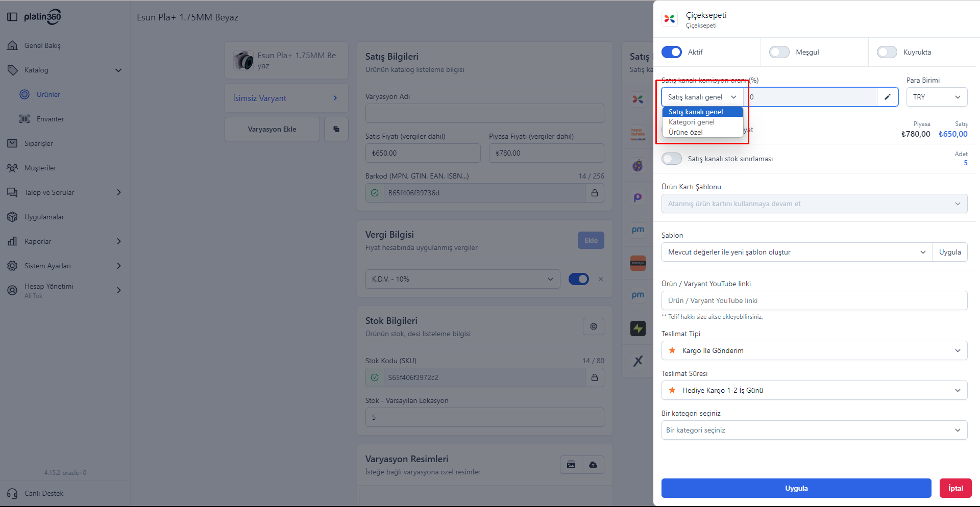Toggle the Aktif switch
The image size is (980, 507).
pos(672,52)
